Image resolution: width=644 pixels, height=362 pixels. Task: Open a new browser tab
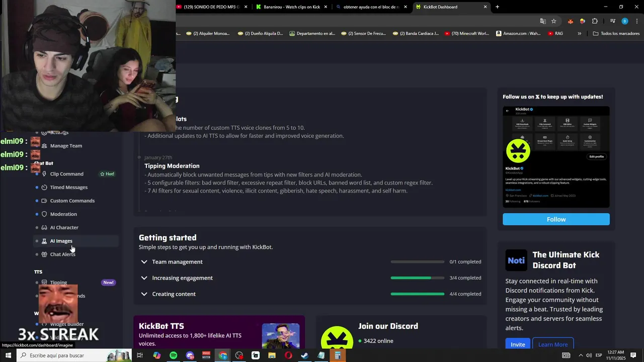point(497,7)
